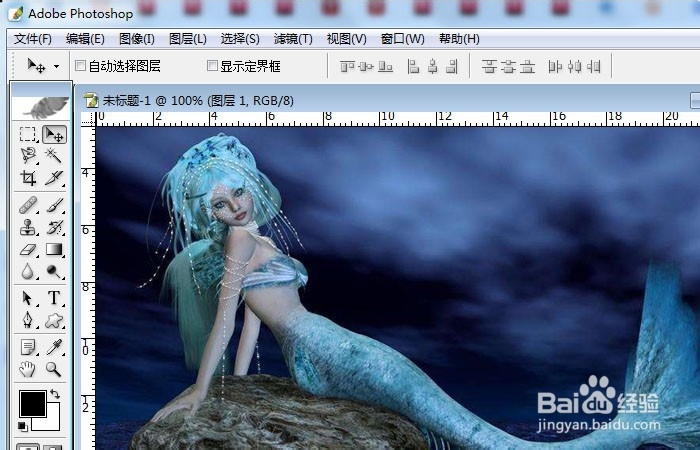Viewport: 700px width, 450px height.
Task: Select the Eyedropper tool
Action: tap(54, 347)
